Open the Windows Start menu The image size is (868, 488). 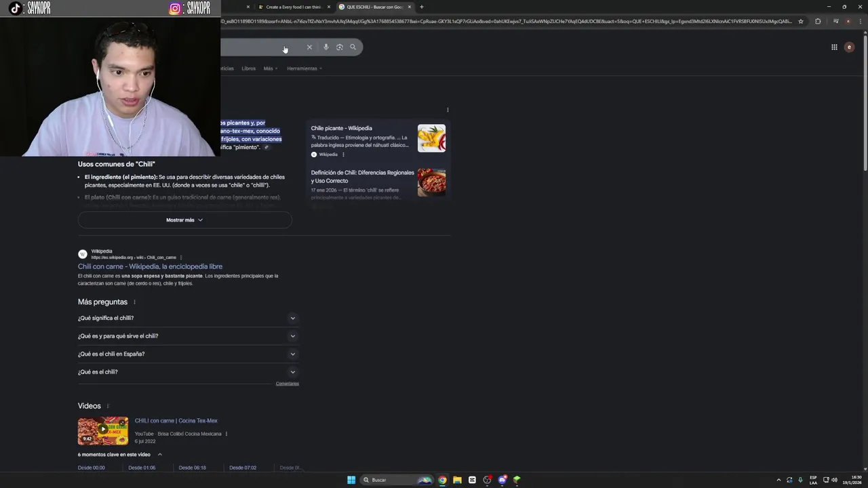coord(351,480)
